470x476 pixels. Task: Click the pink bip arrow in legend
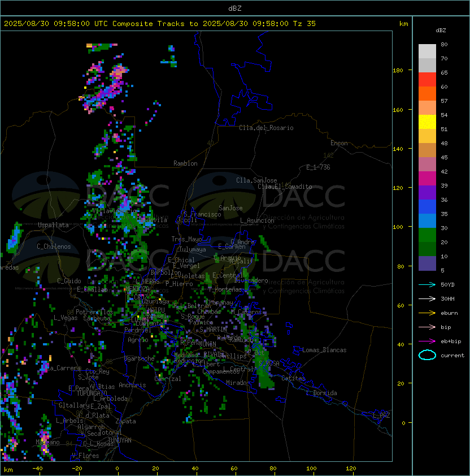pos(427,327)
